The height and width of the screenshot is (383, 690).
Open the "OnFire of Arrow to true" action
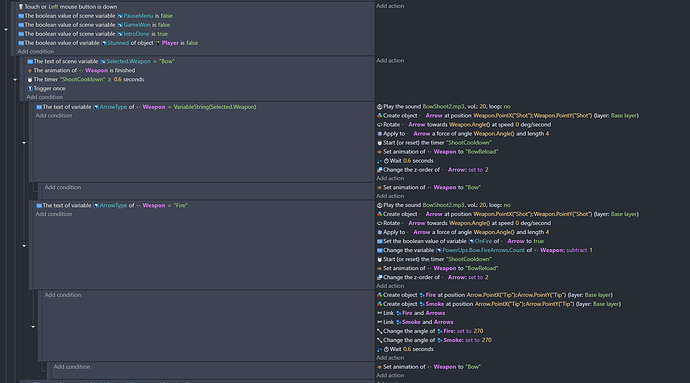[x=460, y=241]
